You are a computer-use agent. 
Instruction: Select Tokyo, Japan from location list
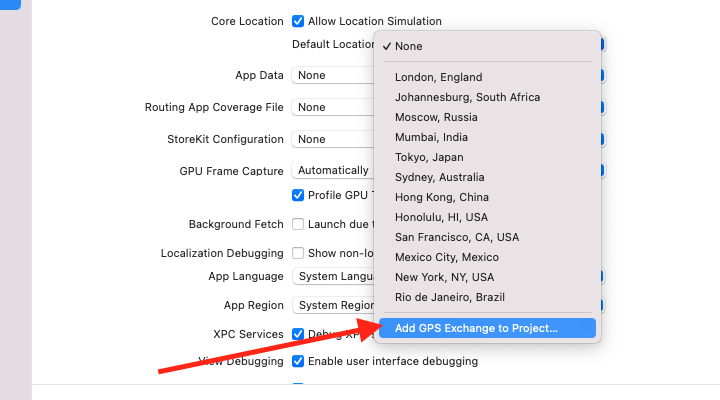tap(429, 157)
